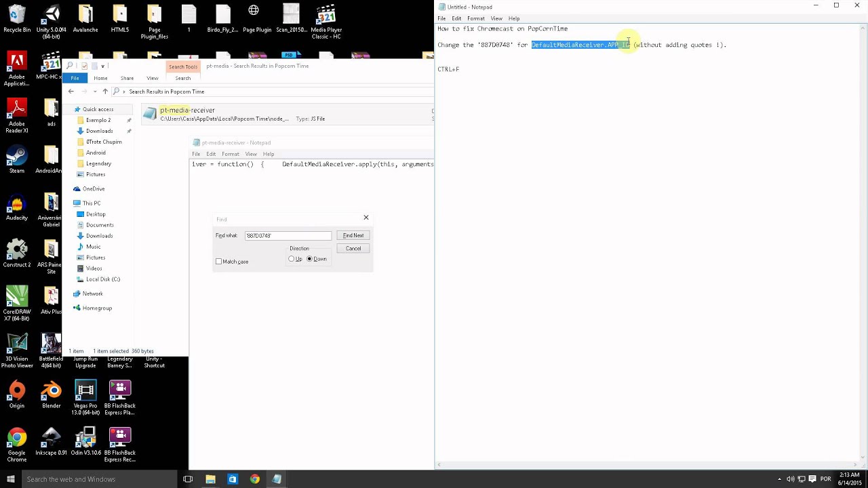The image size is (868, 488).
Task: Open File tab in Explorer window
Action: [75, 78]
